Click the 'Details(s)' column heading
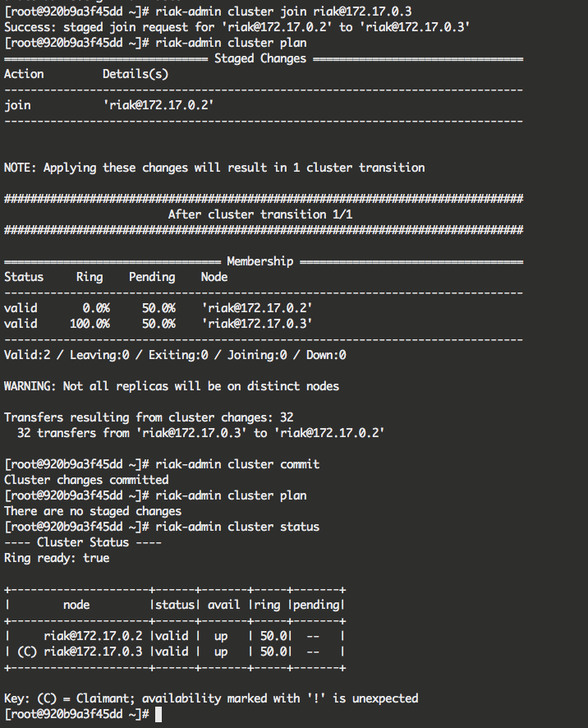Viewport: 588px width, 728px height. [x=136, y=74]
